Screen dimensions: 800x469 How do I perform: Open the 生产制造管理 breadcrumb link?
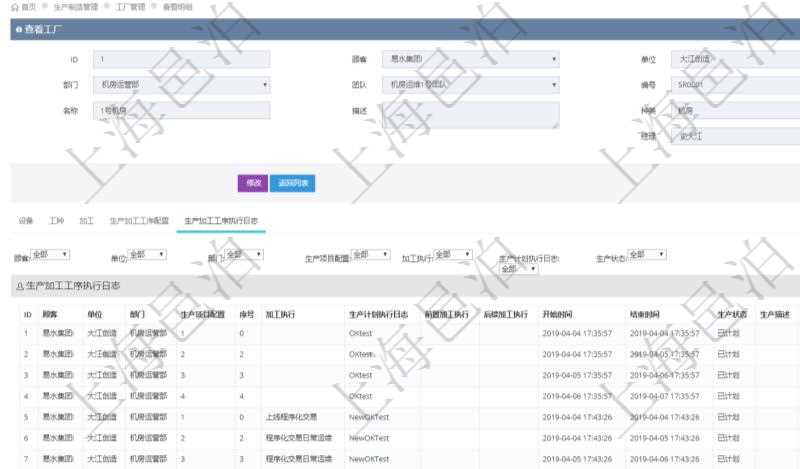[76, 7]
